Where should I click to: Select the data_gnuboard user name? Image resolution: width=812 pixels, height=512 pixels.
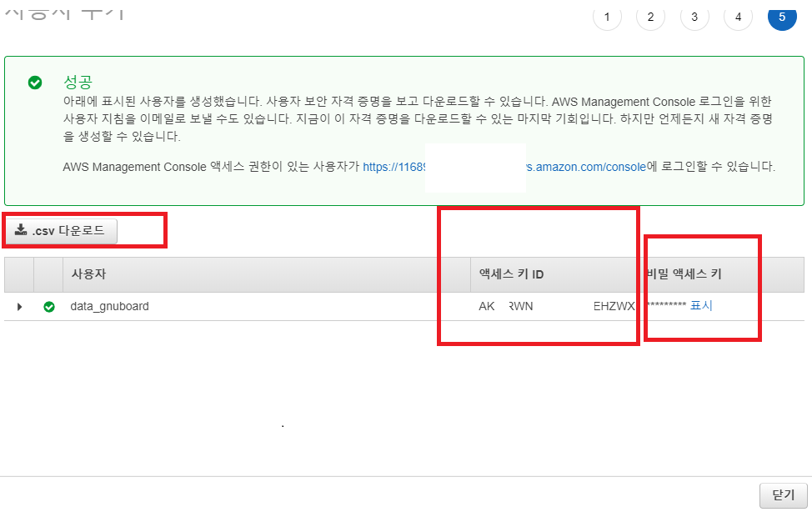pyautogui.click(x=110, y=306)
